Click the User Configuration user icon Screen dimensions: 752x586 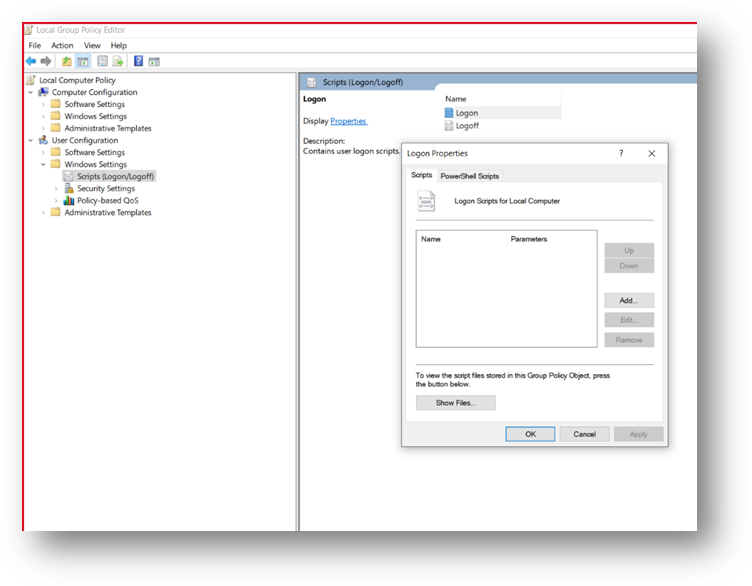point(44,140)
